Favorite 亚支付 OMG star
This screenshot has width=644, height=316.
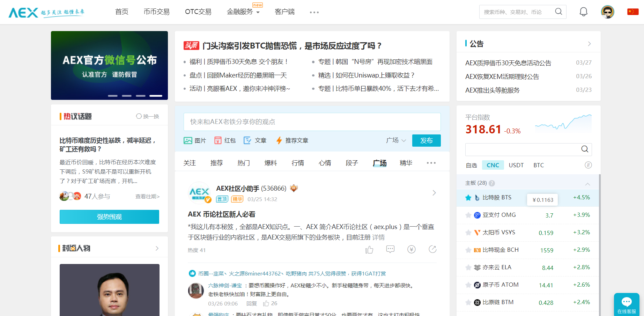[x=468, y=215]
